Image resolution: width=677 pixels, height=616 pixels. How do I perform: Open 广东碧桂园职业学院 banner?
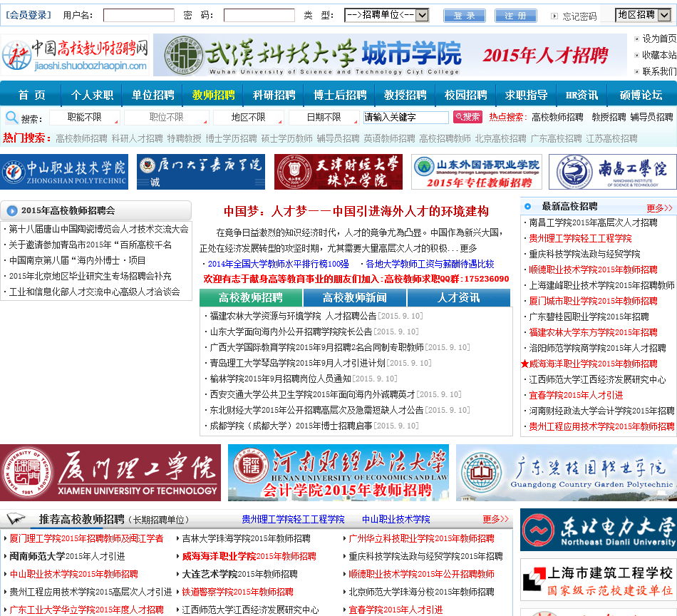point(567,473)
